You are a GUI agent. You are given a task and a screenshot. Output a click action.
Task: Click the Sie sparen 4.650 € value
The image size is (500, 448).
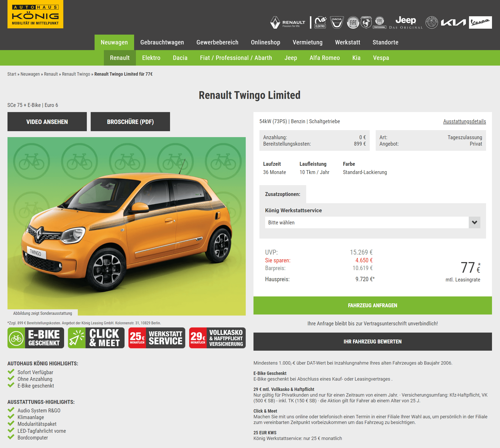coord(364,260)
